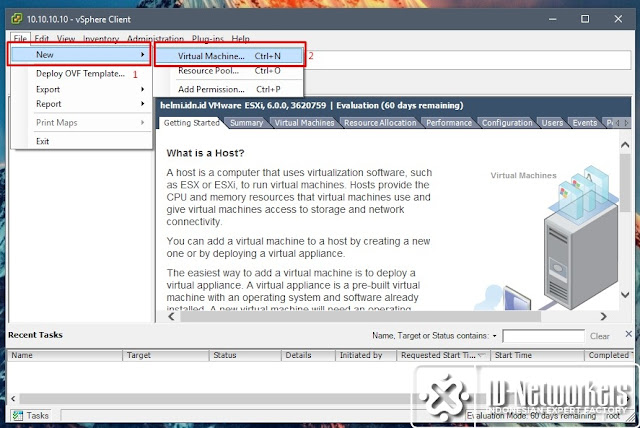Expand the New submenu entry
This screenshot has width=640, height=428.
tap(79, 55)
